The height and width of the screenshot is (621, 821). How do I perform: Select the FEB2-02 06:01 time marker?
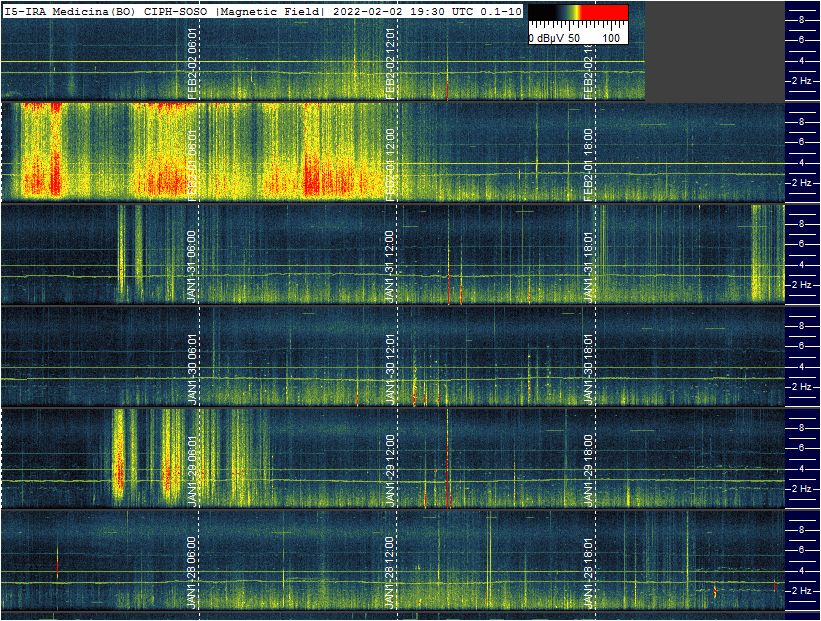193,64
